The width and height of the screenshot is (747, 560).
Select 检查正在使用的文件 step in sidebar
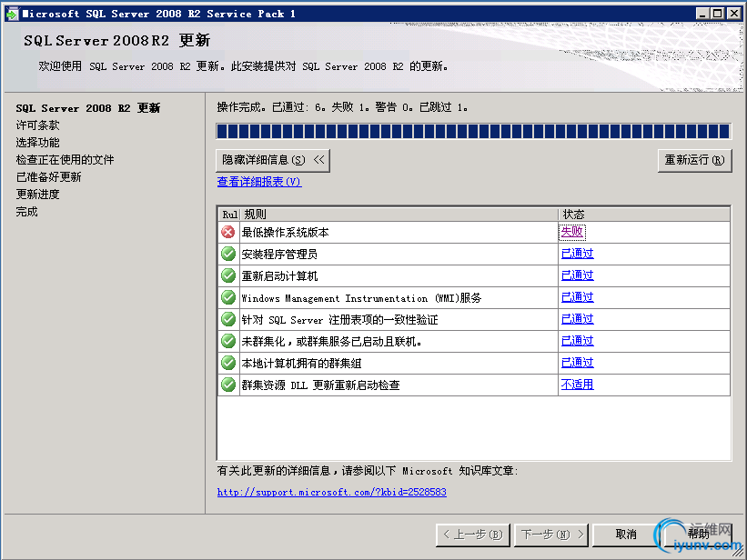pyautogui.click(x=65, y=159)
